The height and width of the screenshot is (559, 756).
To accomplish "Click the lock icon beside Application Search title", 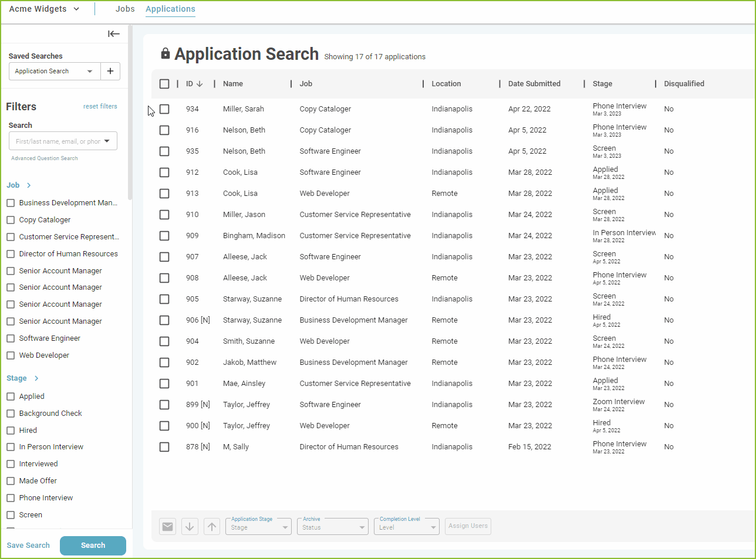I will click(165, 53).
